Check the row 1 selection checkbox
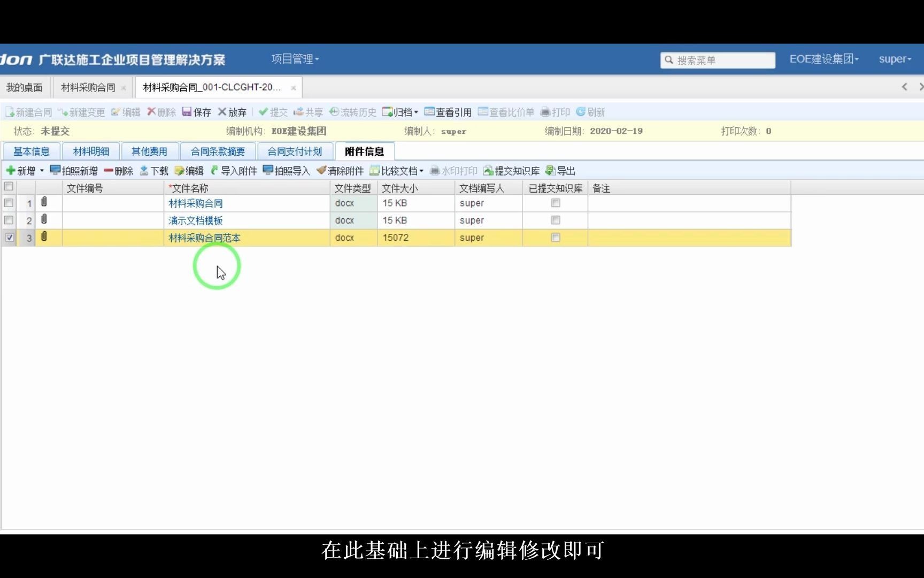The image size is (924, 578). [9, 203]
